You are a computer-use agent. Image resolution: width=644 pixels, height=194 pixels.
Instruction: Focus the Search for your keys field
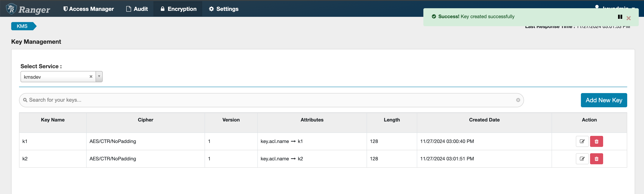pyautogui.click(x=270, y=100)
